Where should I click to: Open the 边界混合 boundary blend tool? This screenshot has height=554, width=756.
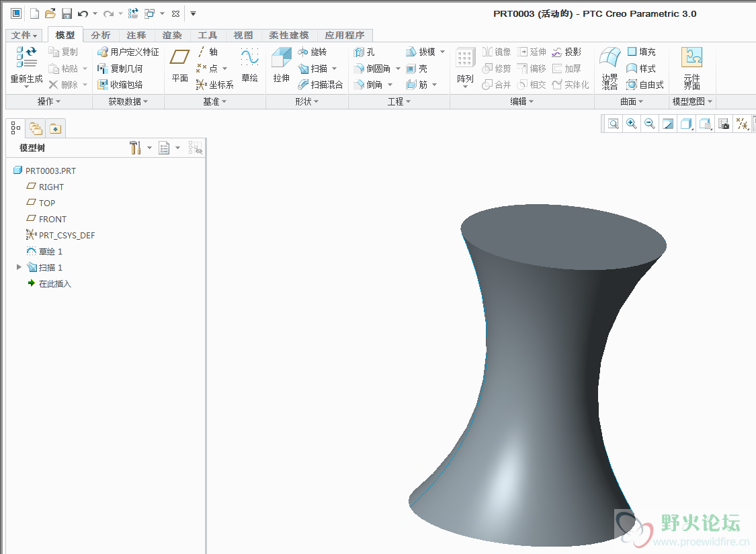[610, 68]
